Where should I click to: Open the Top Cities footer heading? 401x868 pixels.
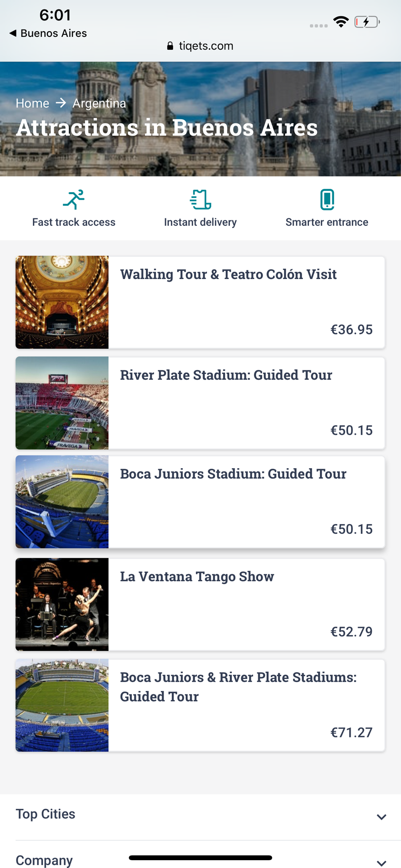coord(46,814)
